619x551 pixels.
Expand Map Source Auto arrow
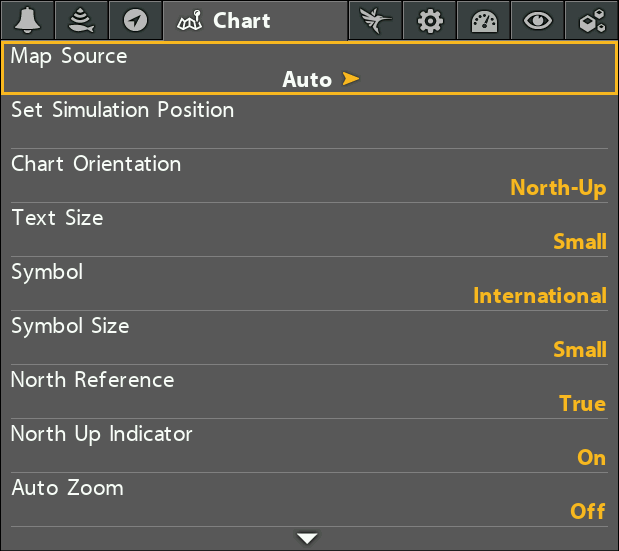click(x=351, y=79)
